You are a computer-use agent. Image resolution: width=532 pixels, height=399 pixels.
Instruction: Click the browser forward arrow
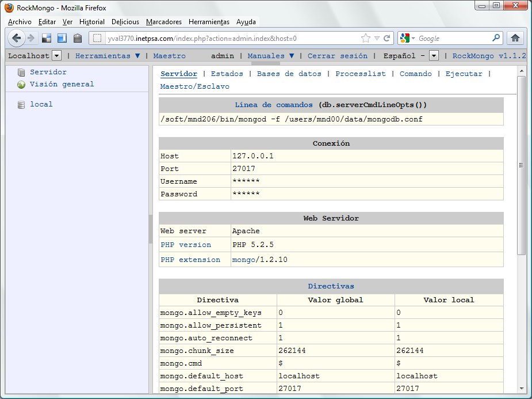pyautogui.click(x=31, y=38)
